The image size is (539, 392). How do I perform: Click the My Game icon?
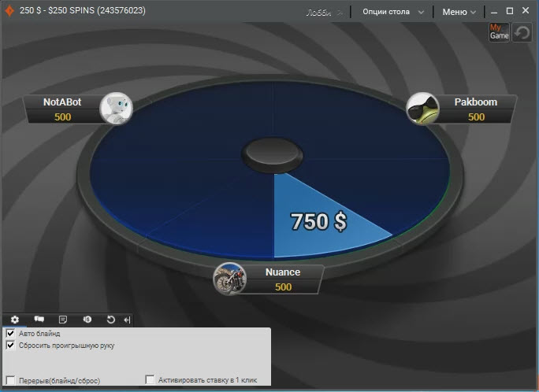(x=499, y=31)
